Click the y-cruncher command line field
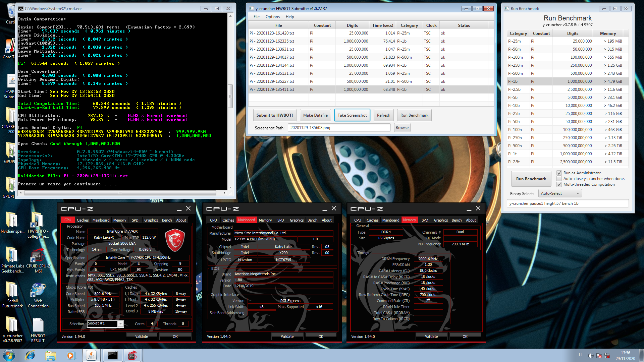Viewport: 644px width, 362px height. coord(568,203)
